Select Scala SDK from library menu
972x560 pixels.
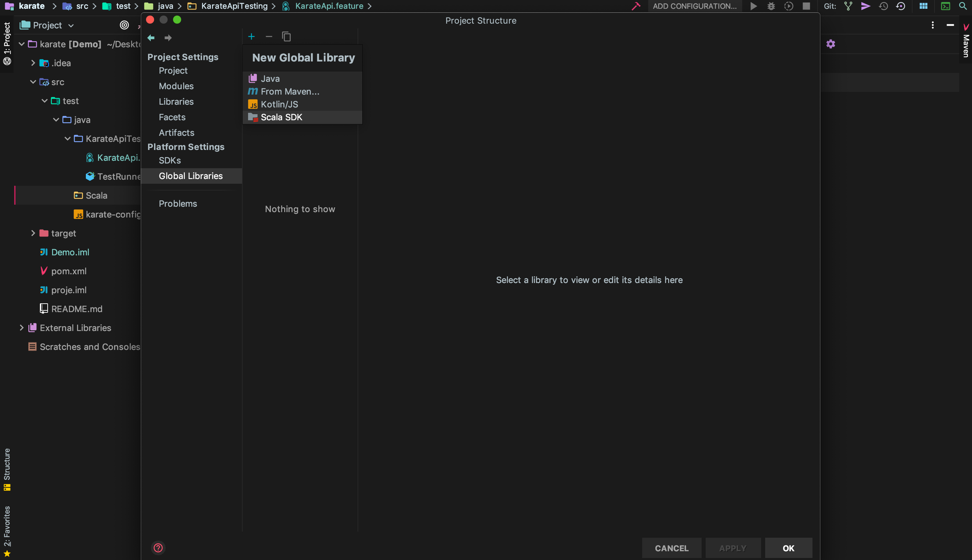click(x=281, y=117)
